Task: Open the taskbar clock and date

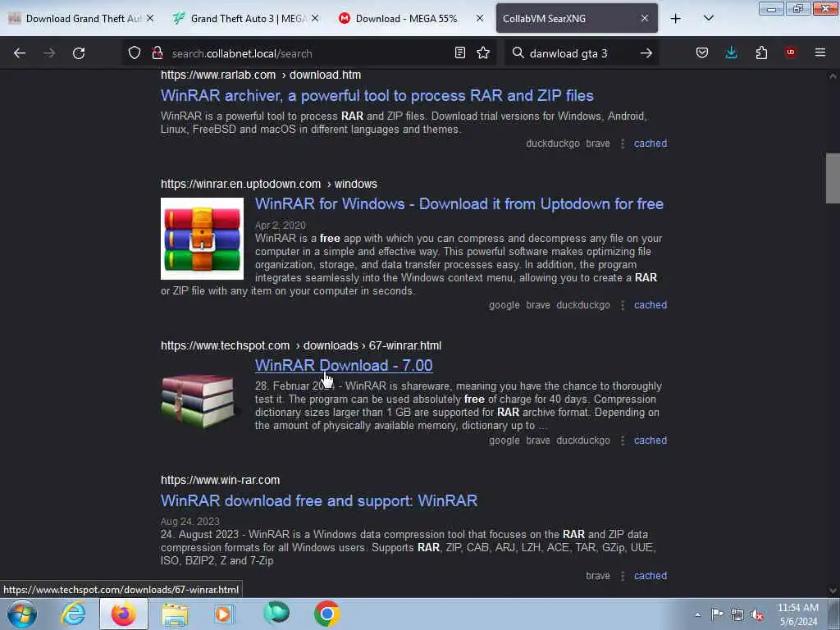Action: click(797, 614)
